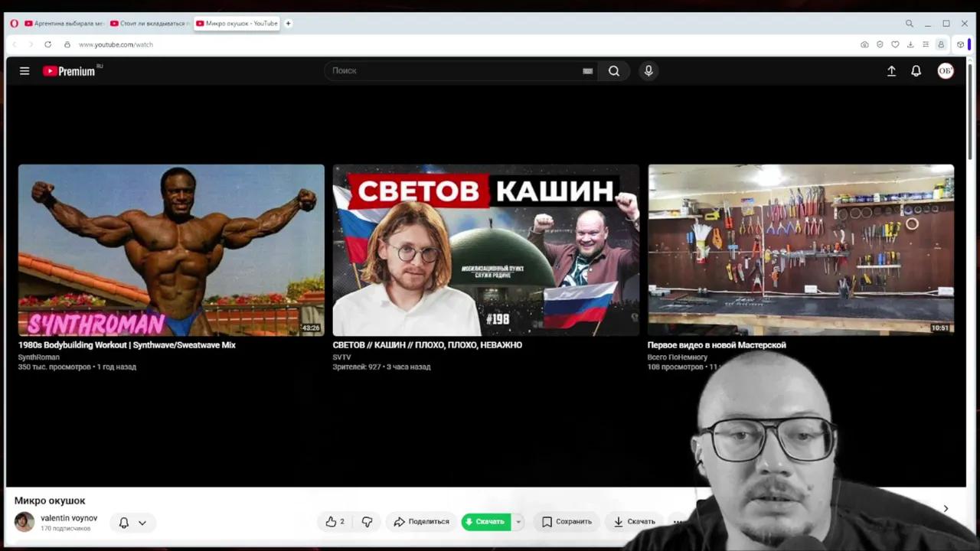Like the video with thumbs up

tap(335, 522)
